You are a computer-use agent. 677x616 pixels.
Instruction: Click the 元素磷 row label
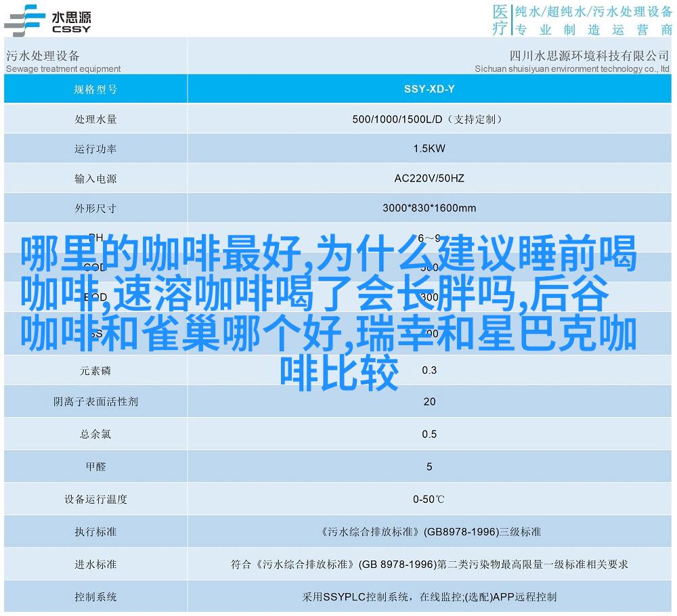point(95,371)
